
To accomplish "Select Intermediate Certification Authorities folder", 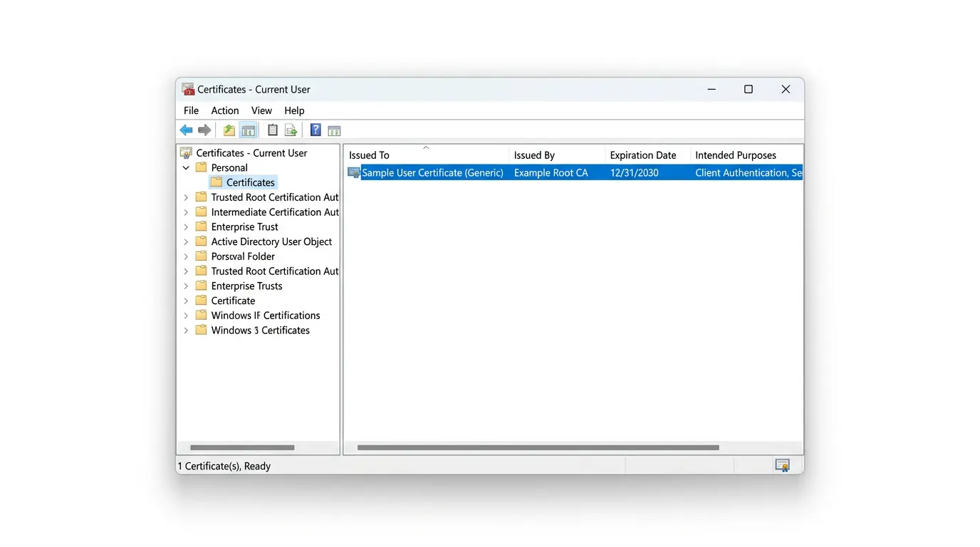I will (x=275, y=212).
